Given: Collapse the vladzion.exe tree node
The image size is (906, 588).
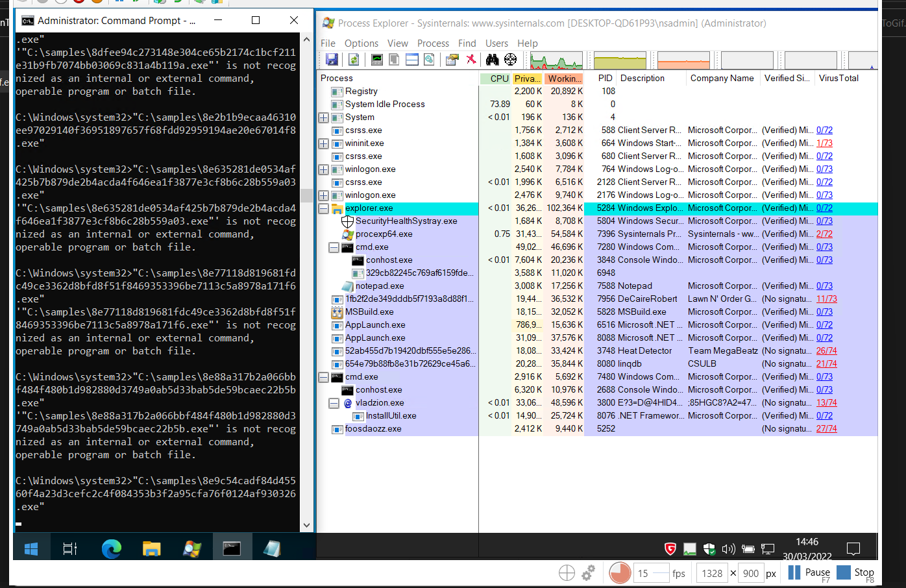Looking at the screenshot, I should [334, 403].
